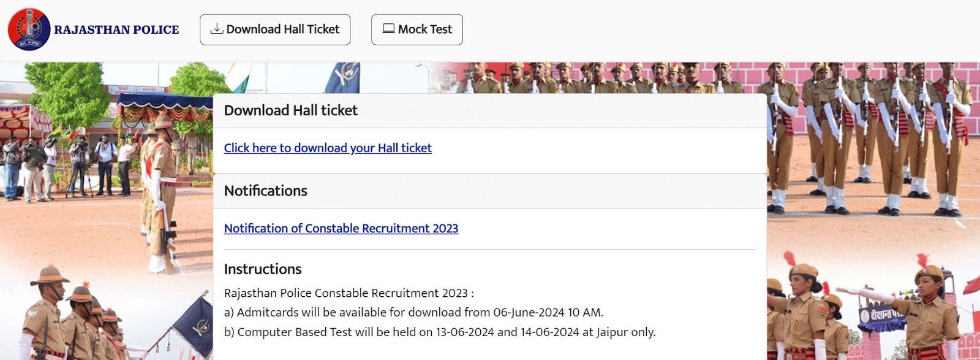Open Notification of Constable Recruitment 2023 link
The width and height of the screenshot is (980, 360).
pos(341,228)
